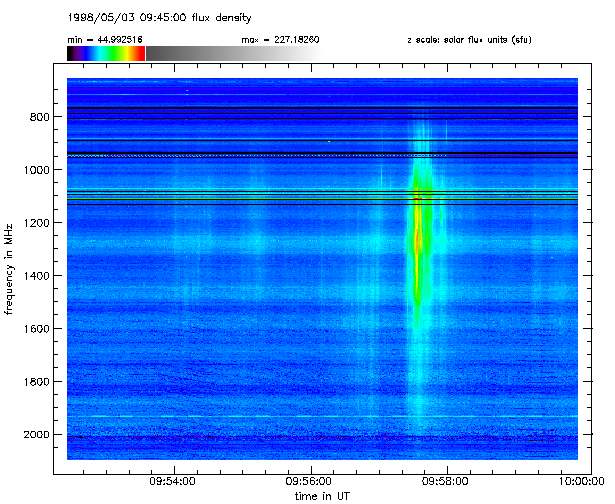Screen dimensions: 615x504
Task: Click the thin cyan horizontal line below 1800 MHz
Action: 322,416
